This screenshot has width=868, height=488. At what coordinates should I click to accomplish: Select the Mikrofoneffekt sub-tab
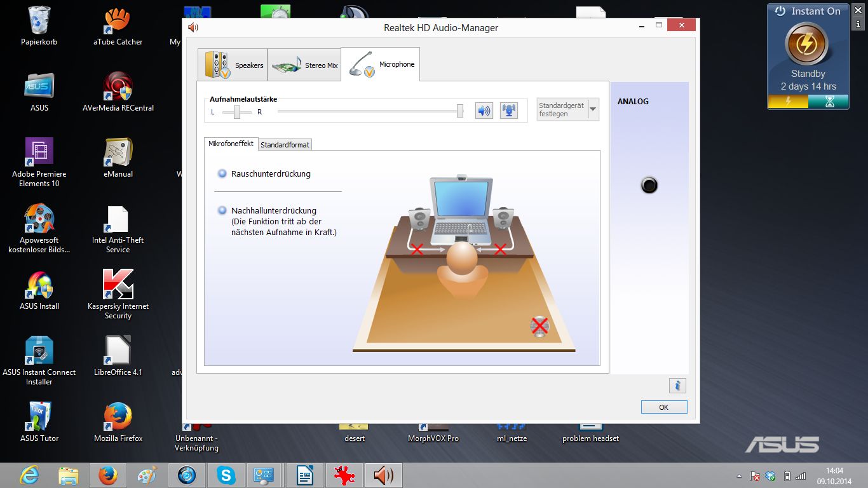point(231,144)
